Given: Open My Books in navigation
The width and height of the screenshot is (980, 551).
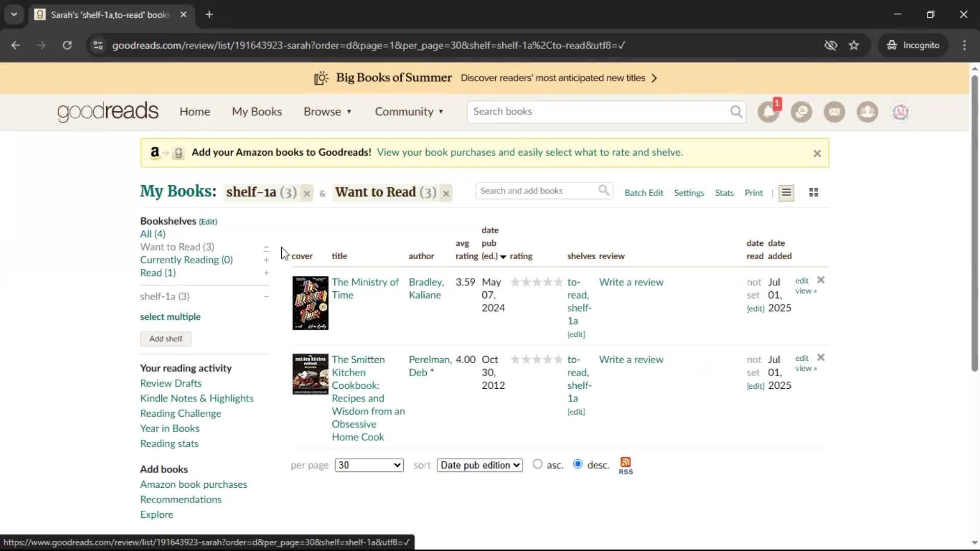Looking at the screenshot, I should 257,112.
